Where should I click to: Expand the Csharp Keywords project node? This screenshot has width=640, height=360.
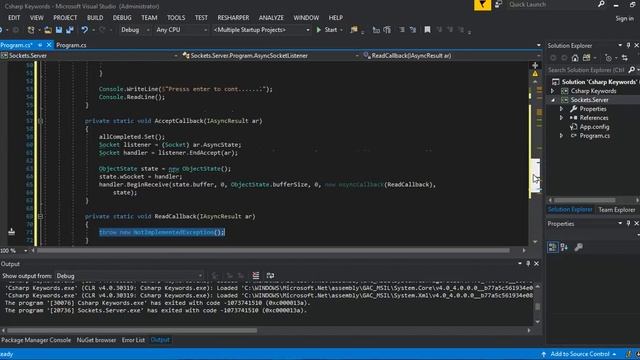click(x=553, y=91)
